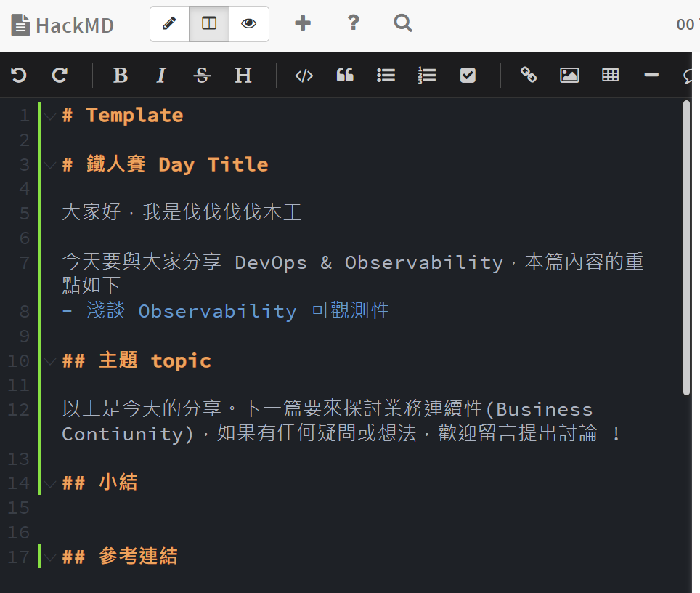This screenshot has width=700, height=593.
Task: Insert an unordered bullet list
Action: tap(386, 75)
